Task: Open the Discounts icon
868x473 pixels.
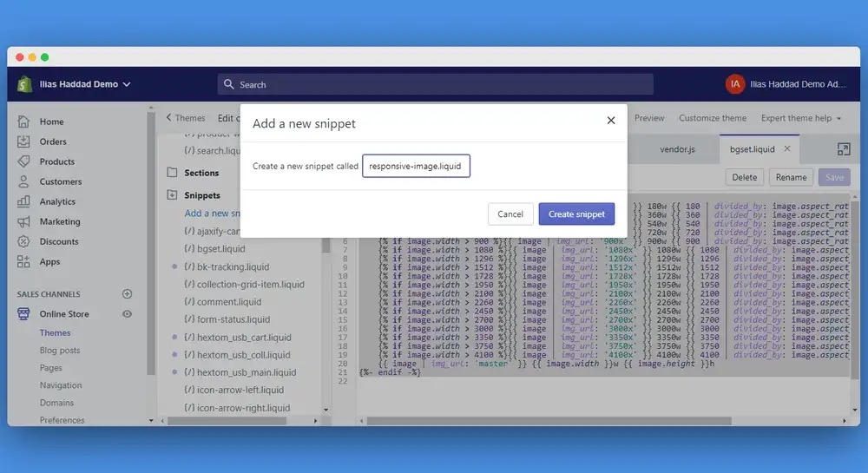Action: pyautogui.click(x=24, y=241)
